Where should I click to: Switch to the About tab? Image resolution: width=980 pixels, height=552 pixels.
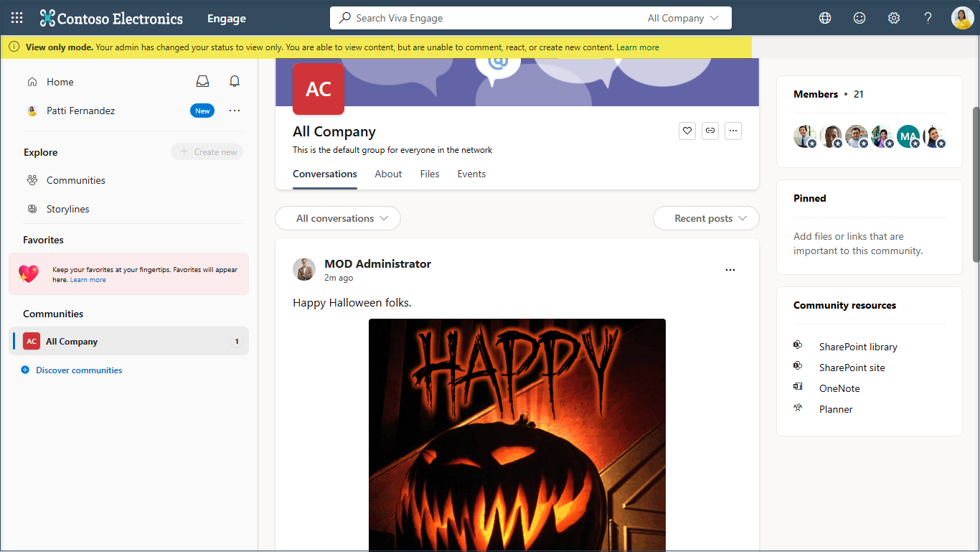coord(388,174)
